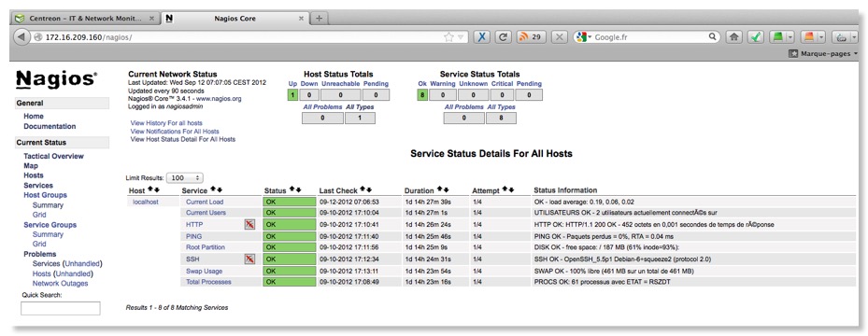This screenshot has width=868, height=336.
Task: Reload the page with refresh button
Action: [503, 37]
